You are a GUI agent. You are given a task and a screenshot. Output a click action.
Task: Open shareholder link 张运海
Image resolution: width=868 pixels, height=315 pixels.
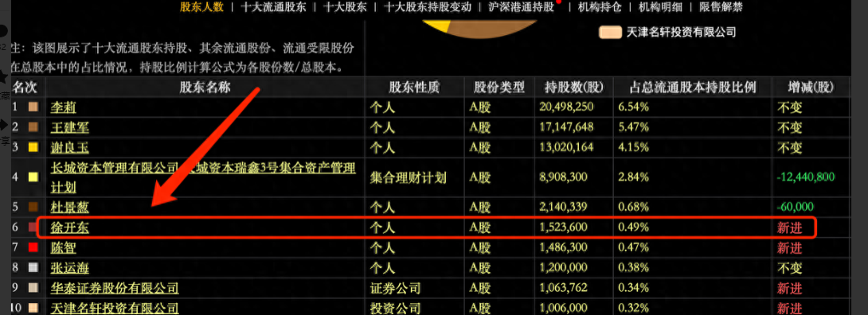click(x=69, y=268)
